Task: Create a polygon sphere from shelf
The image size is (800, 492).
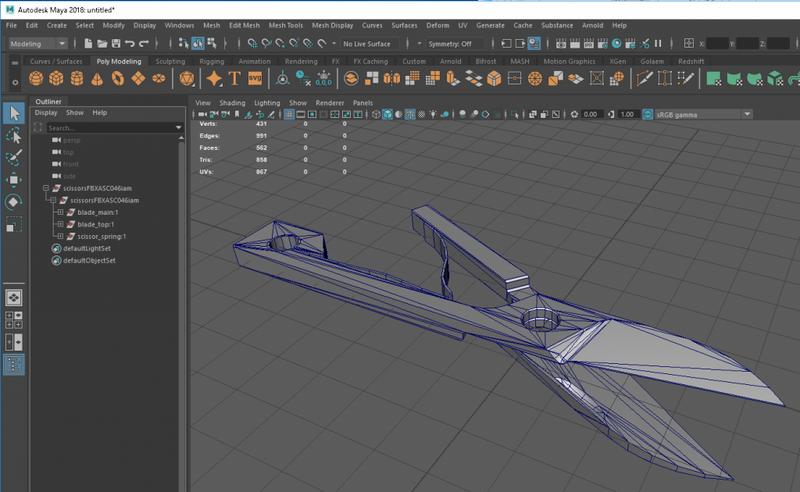Action: tap(36, 79)
